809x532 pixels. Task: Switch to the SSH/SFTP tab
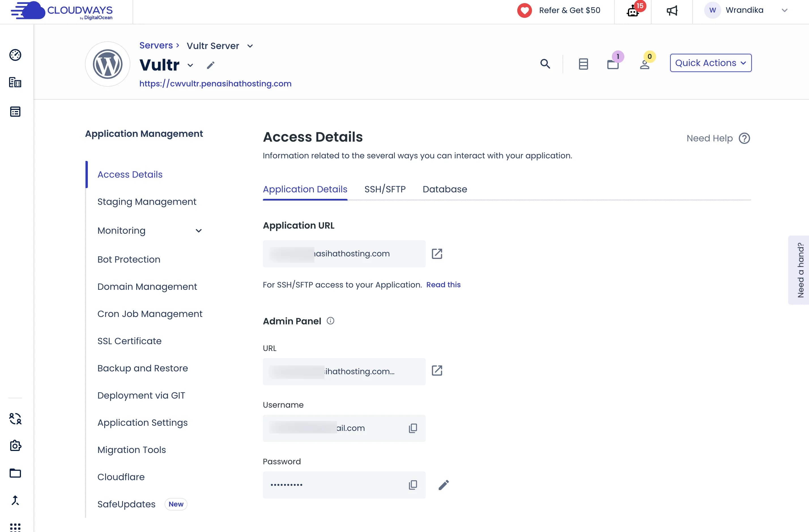[385, 189]
